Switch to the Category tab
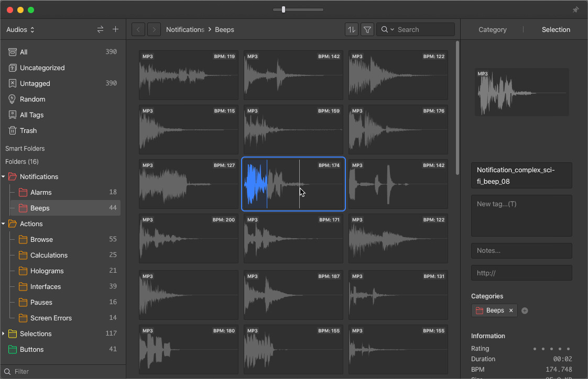This screenshot has width=588, height=379. tap(492, 29)
